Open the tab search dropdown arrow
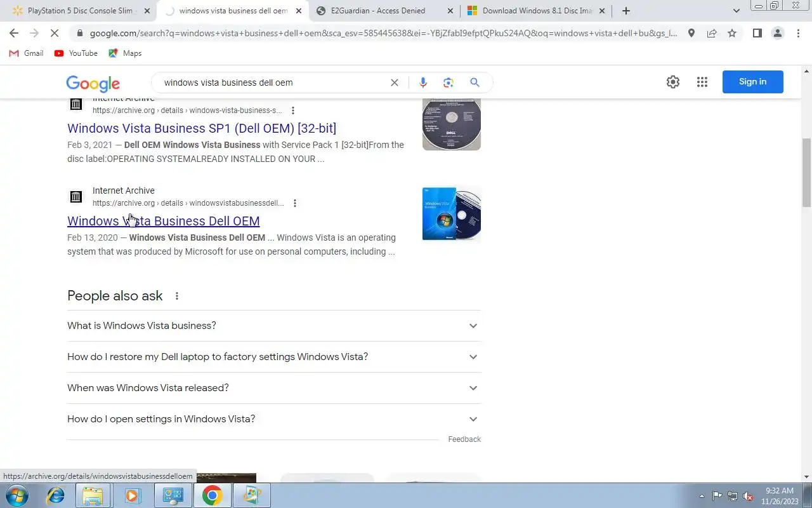 pos(736,11)
